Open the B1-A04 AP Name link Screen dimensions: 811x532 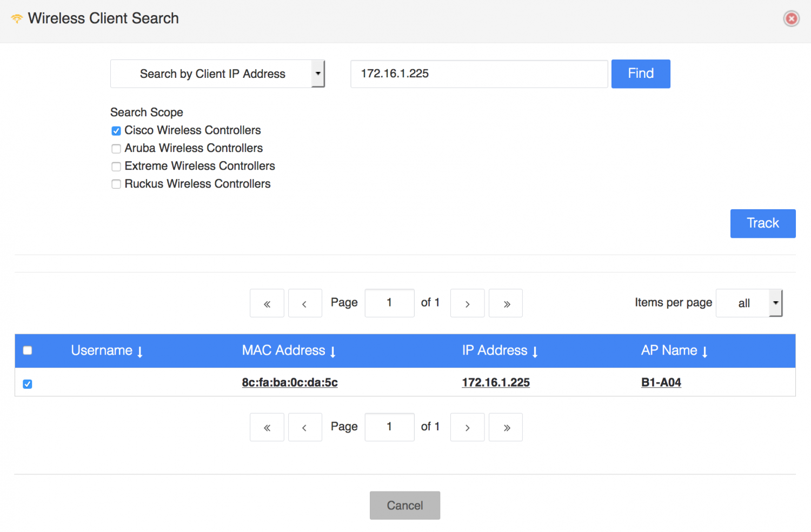661,382
